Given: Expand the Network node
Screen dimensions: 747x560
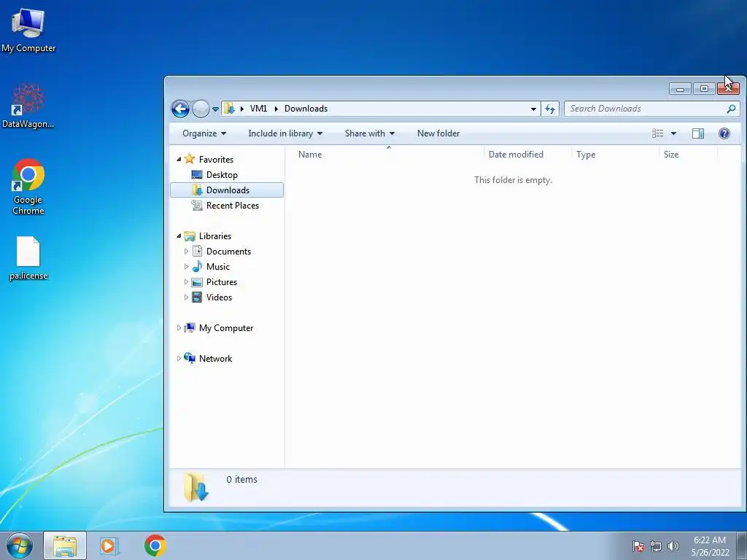Looking at the screenshot, I should pyautogui.click(x=179, y=359).
